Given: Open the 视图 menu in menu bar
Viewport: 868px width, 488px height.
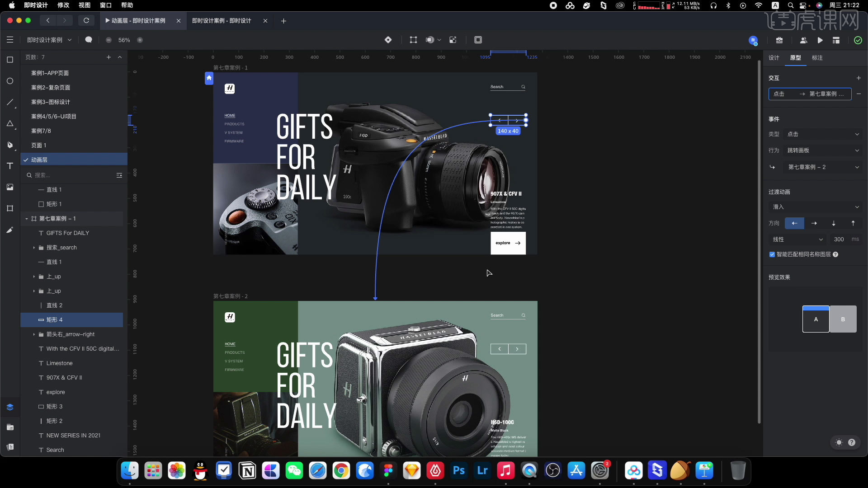Looking at the screenshot, I should click(x=85, y=5).
